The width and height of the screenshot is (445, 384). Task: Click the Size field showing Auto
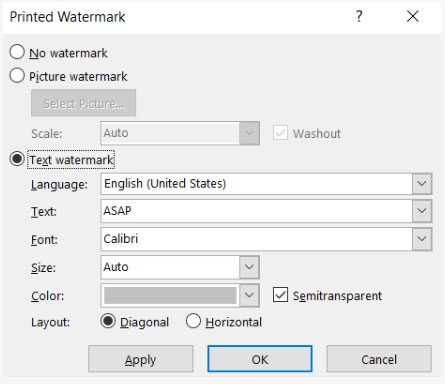[x=170, y=267]
